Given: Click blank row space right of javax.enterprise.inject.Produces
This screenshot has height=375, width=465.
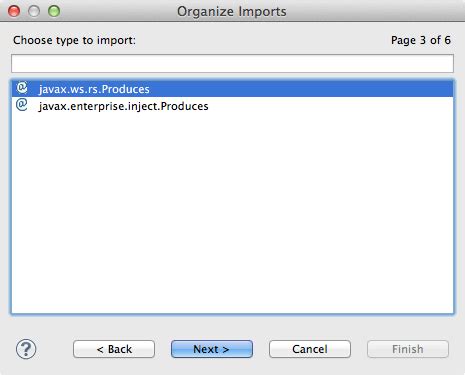Looking at the screenshot, I should coord(330,106).
